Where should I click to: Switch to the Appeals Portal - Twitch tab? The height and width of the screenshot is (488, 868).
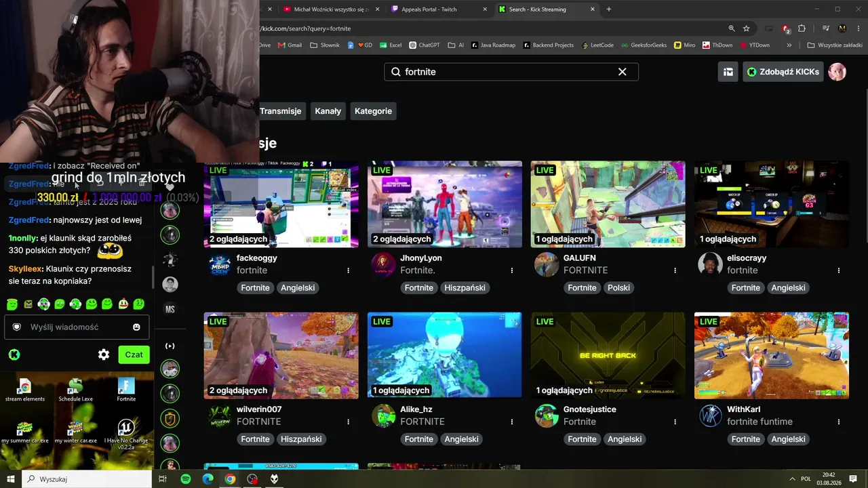(439, 9)
